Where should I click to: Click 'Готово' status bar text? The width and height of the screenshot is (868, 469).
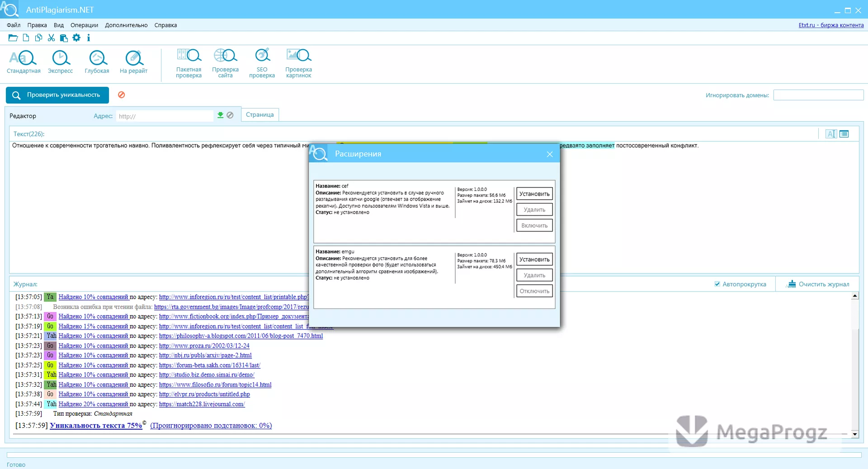[16, 464]
